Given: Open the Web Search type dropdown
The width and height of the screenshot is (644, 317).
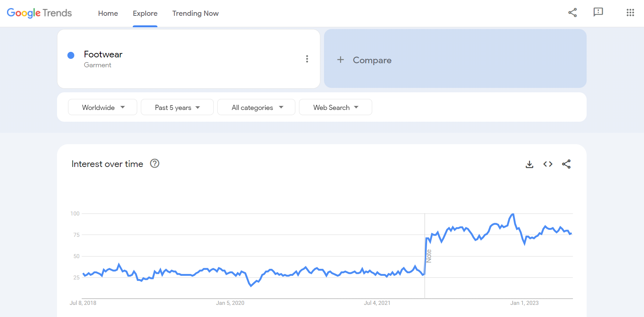Looking at the screenshot, I should coord(335,107).
